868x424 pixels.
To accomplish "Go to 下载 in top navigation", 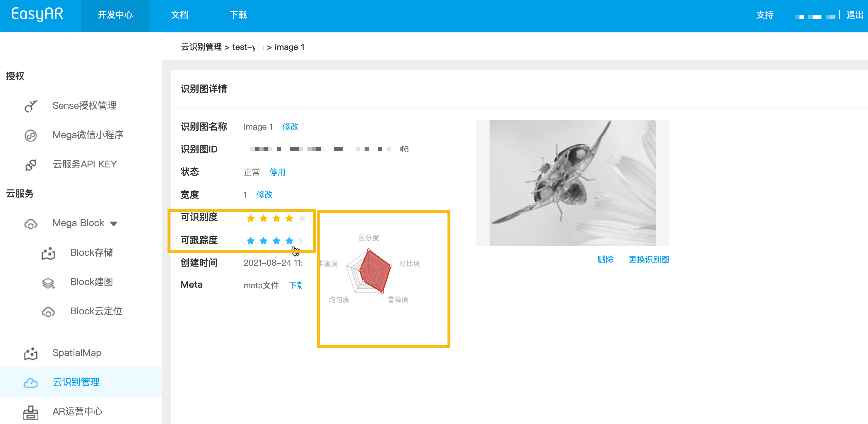I will (238, 15).
